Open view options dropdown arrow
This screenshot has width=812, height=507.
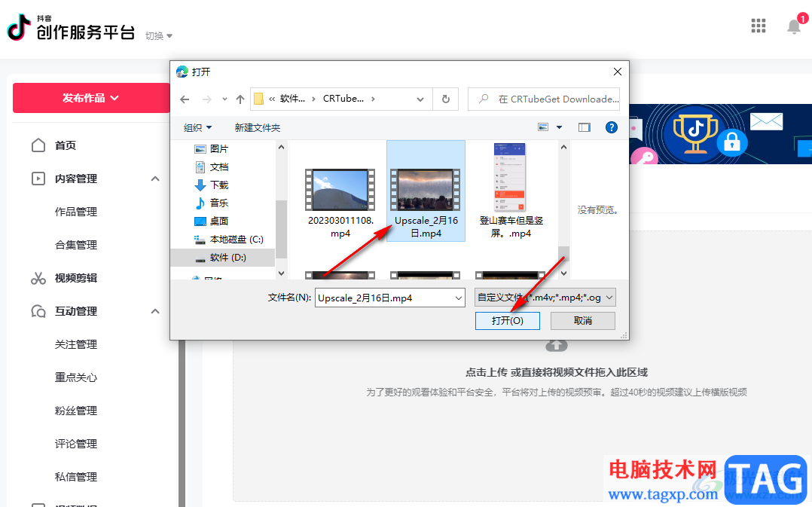point(559,127)
